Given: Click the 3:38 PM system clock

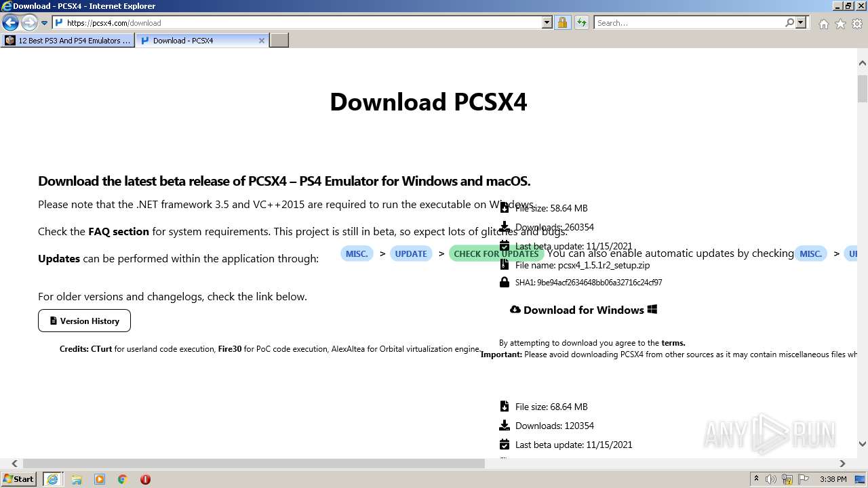Looking at the screenshot, I should pos(833,479).
